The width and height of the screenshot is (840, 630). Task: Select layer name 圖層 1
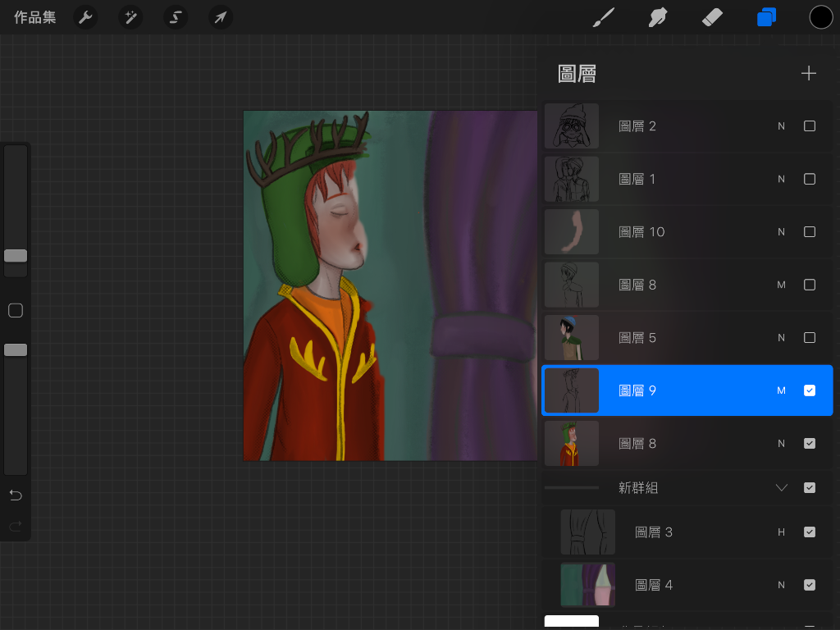coord(637,179)
